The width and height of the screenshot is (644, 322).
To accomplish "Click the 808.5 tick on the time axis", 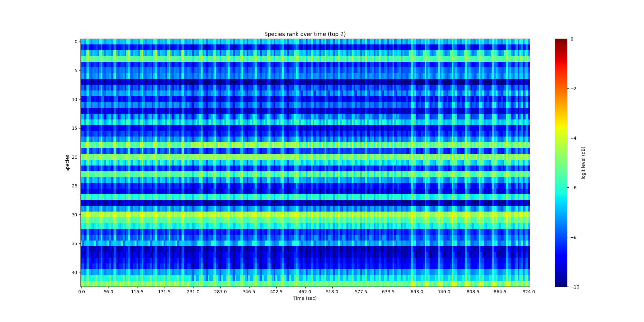I will [473, 292].
